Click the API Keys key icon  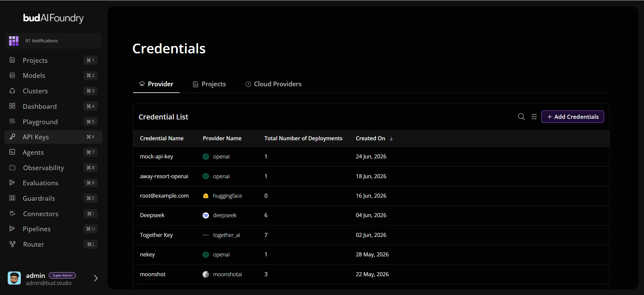tap(12, 137)
